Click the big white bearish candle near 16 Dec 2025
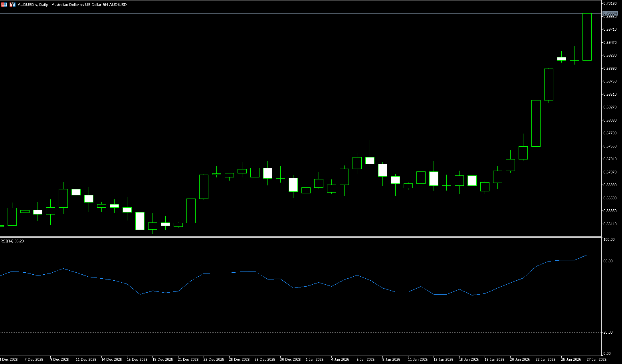This screenshot has height=364, width=622. click(x=140, y=221)
